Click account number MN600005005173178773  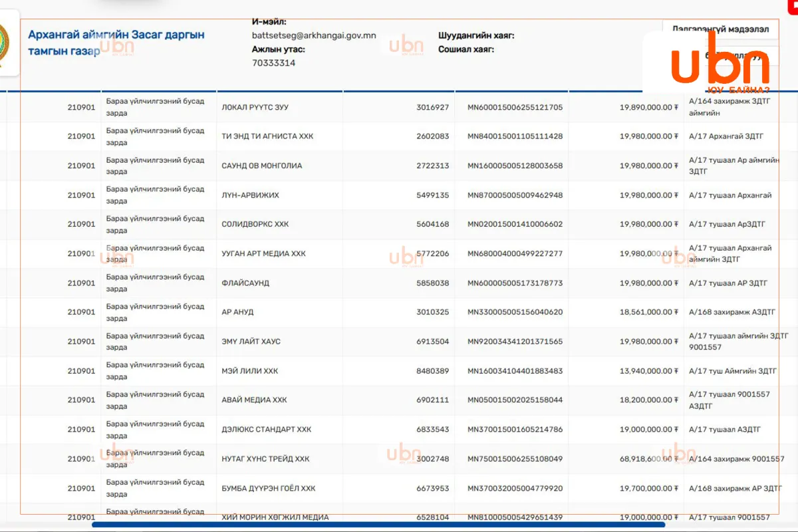(515, 283)
